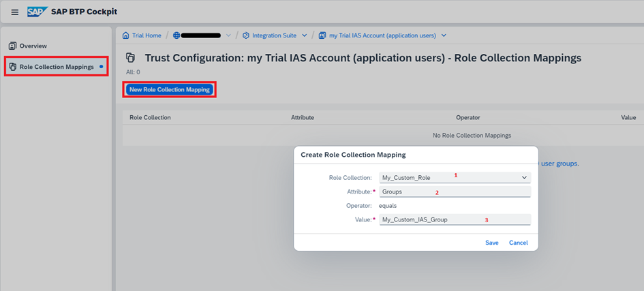Viewport: 644px width, 291px height.
Task: Open my Trial IAS Account breadcrumb link
Action: 382,35
